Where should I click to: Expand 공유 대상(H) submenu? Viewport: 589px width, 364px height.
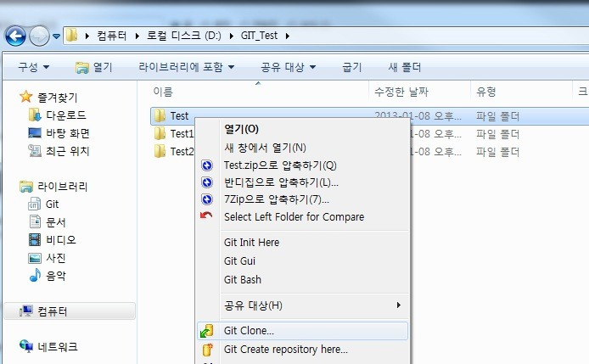point(303,305)
